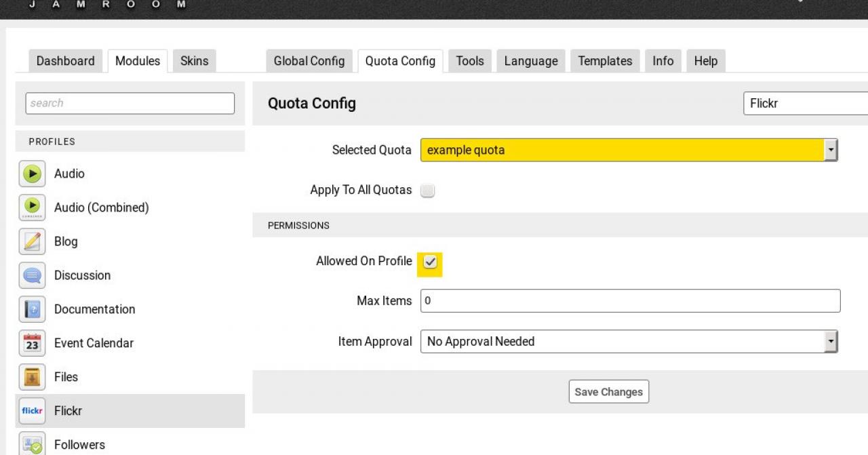The width and height of the screenshot is (868, 455).
Task: Click the Audio (Combined) module icon
Action: point(32,207)
